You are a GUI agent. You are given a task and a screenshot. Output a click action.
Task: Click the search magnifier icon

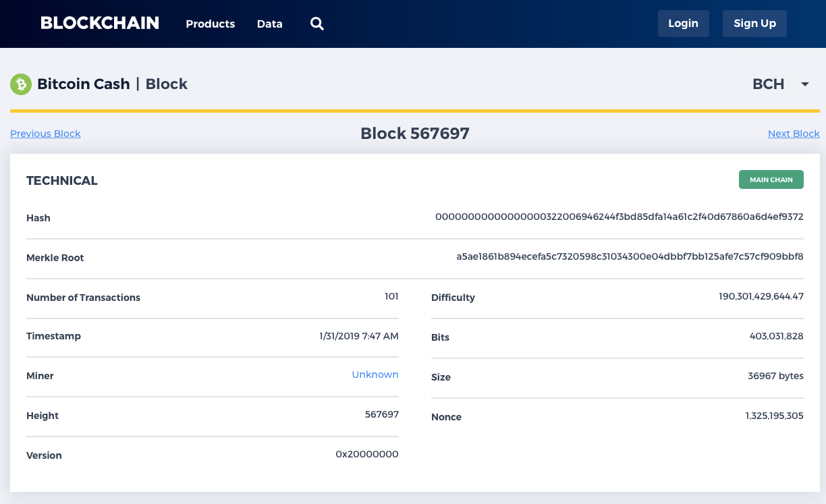316,24
